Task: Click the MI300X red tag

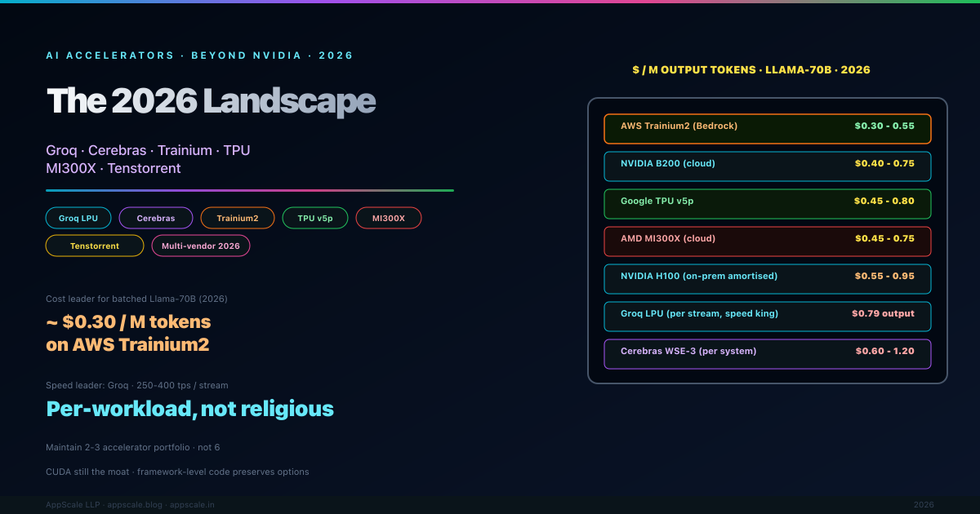Action: [389, 218]
